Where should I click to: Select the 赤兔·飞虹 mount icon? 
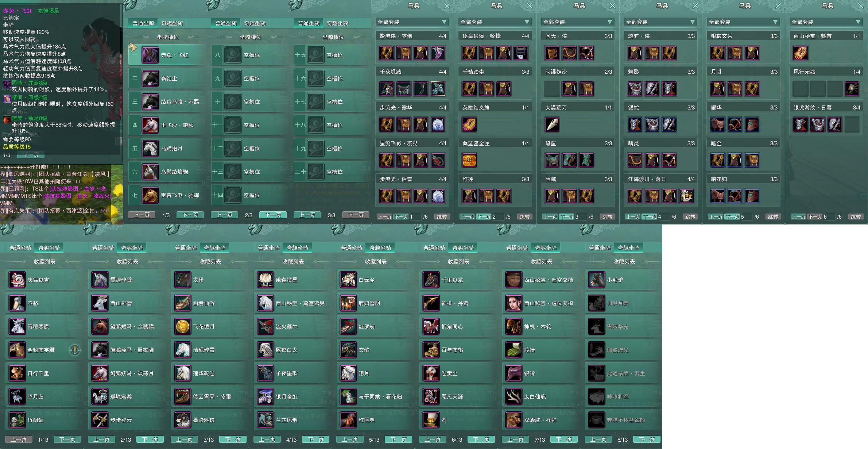pyautogui.click(x=150, y=55)
